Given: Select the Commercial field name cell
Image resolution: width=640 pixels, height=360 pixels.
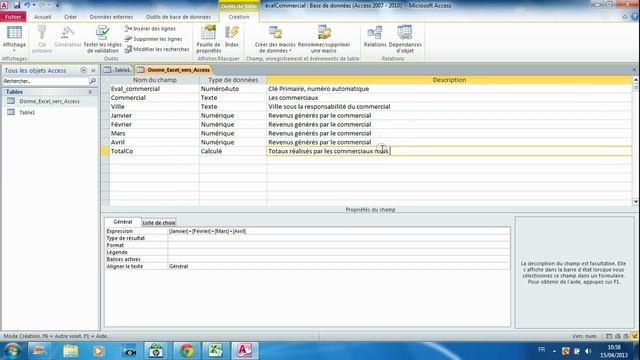Looking at the screenshot, I should click(154, 98).
